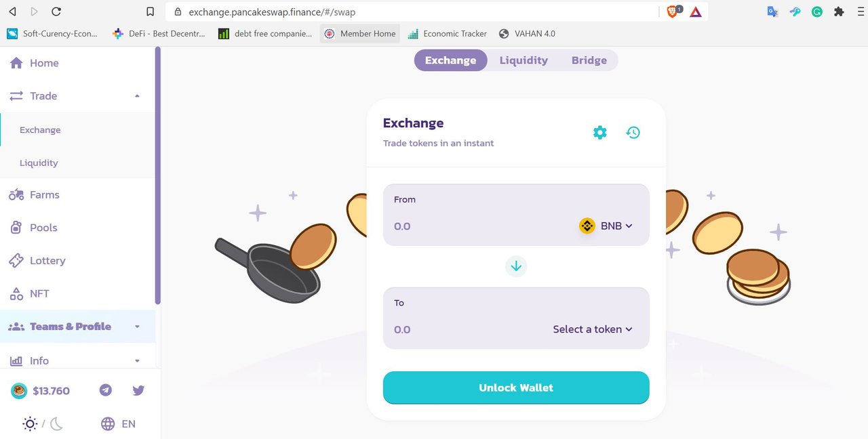Open the Select a token dropdown
This screenshot has height=439, width=868.
(593, 329)
